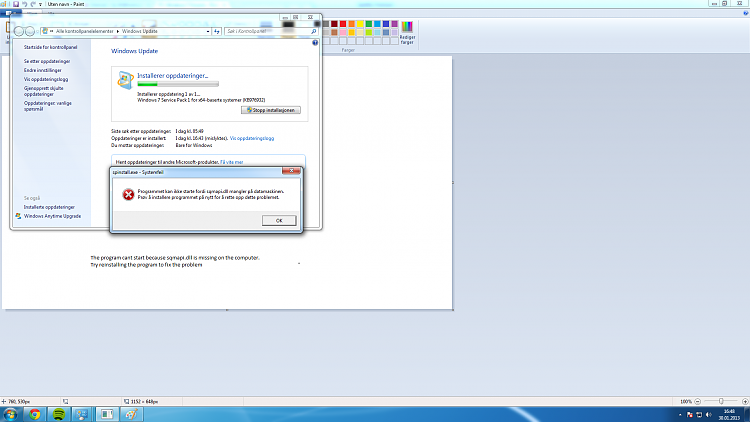Viewport: 750px width, 422px height.
Task: Select the brown color swatch
Action: pos(334,33)
